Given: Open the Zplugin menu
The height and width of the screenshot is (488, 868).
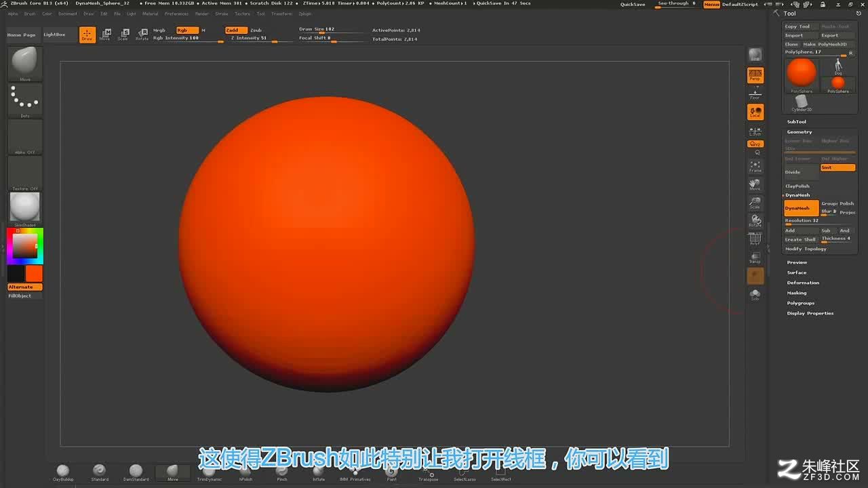Looking at the screenshot, I should (305, 14).
